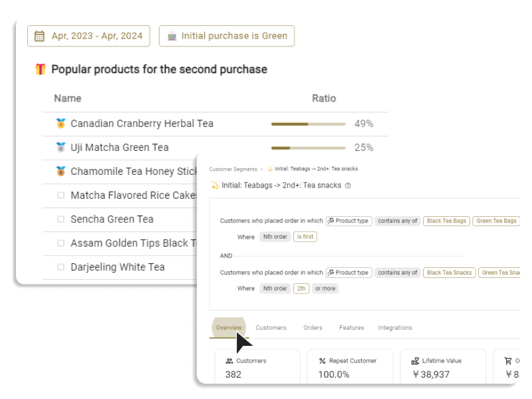This screenshot has height=399, width=532.
Task: Click the help icon next to segment title
Action: 348,186
